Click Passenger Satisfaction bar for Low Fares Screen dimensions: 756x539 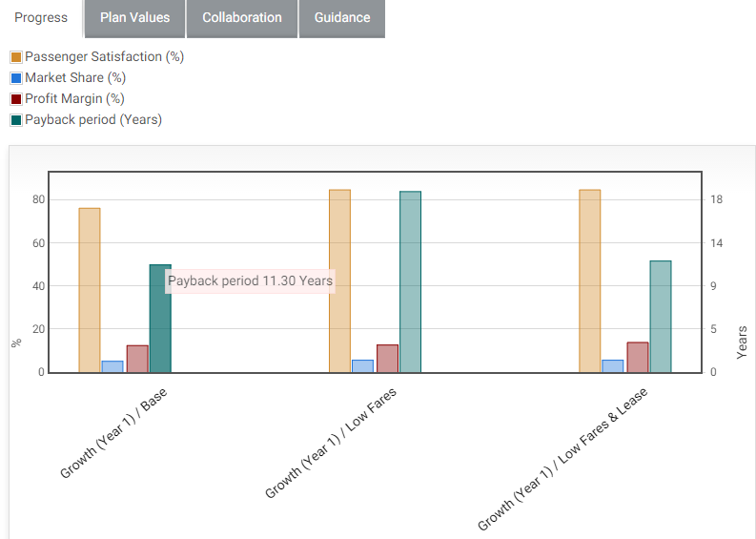click(340, 280)
